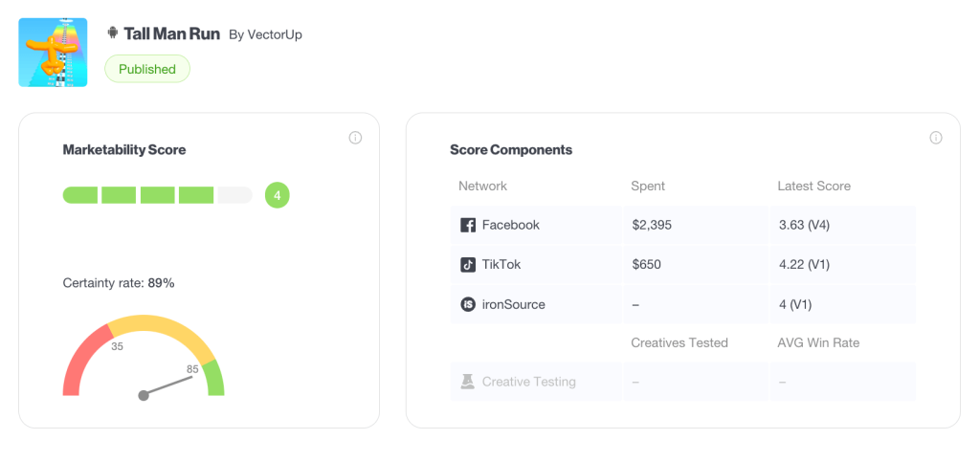Image resolution: width=980 pixels, height=462 pixels.
Task: Click the certainty rate gauge needle
Action: [168, 385]
